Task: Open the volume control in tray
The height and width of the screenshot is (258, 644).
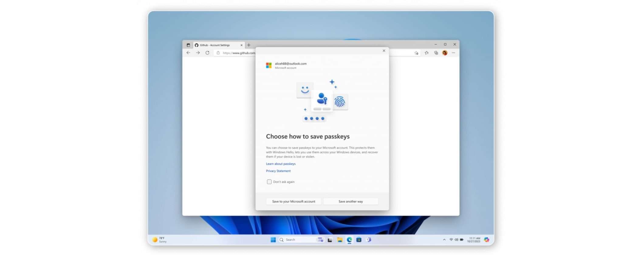Action: [456, 240]
